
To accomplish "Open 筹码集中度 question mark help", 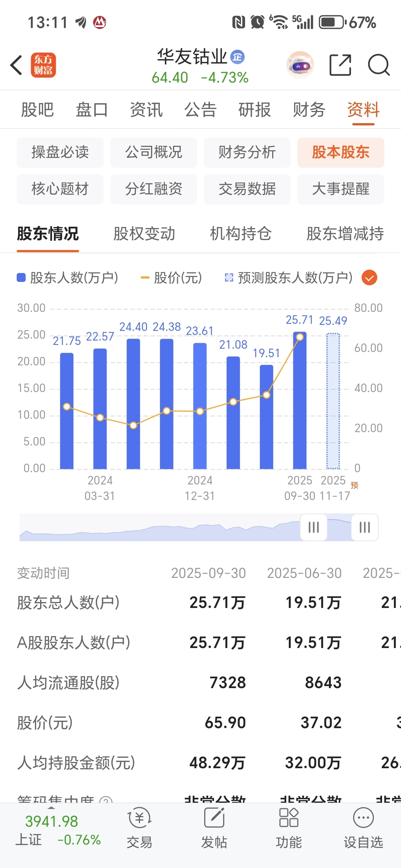I will (x=106, y=799).
